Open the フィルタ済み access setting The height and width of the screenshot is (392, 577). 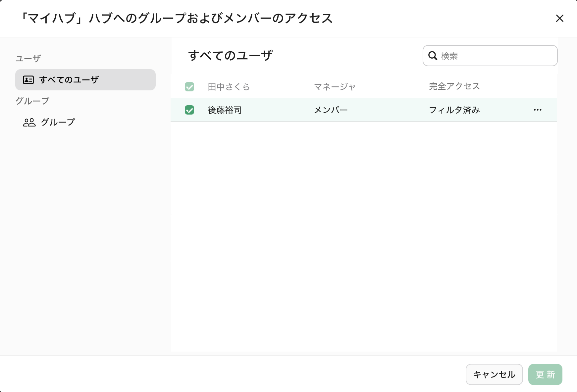[x=454, y=110]
